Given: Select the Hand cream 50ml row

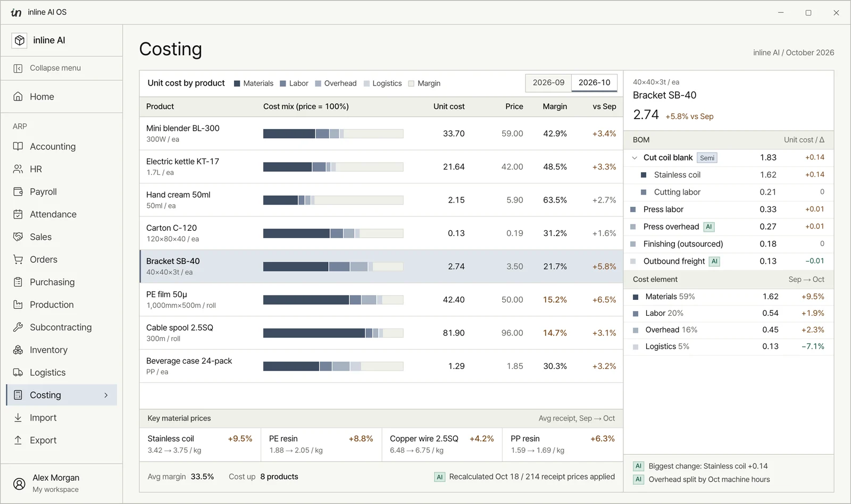Looking at the screenshot, I should (381, 200).
